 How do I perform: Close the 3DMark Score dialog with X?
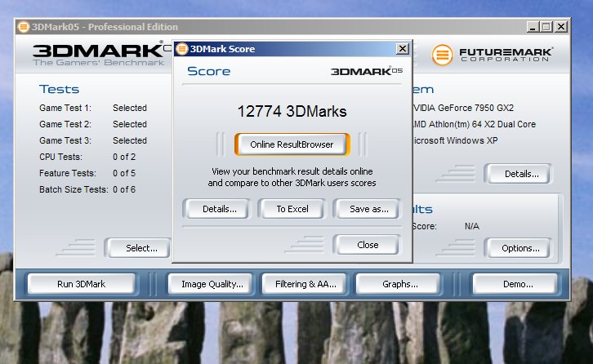[403, 49]
